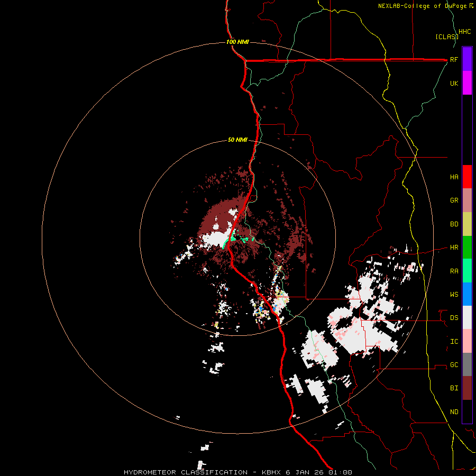Click the IC pink legend swatch
Viewport: 476px width, 476px height.
[467, 341]
